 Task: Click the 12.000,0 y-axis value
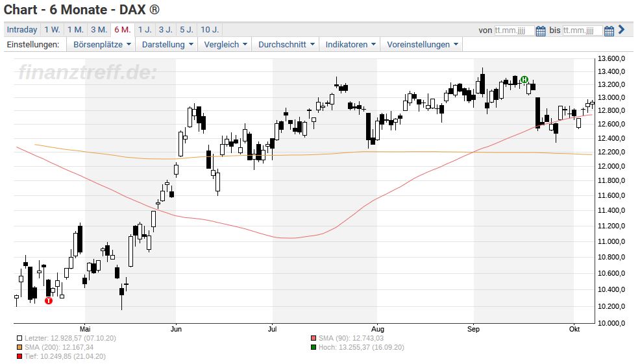[611, 166]
